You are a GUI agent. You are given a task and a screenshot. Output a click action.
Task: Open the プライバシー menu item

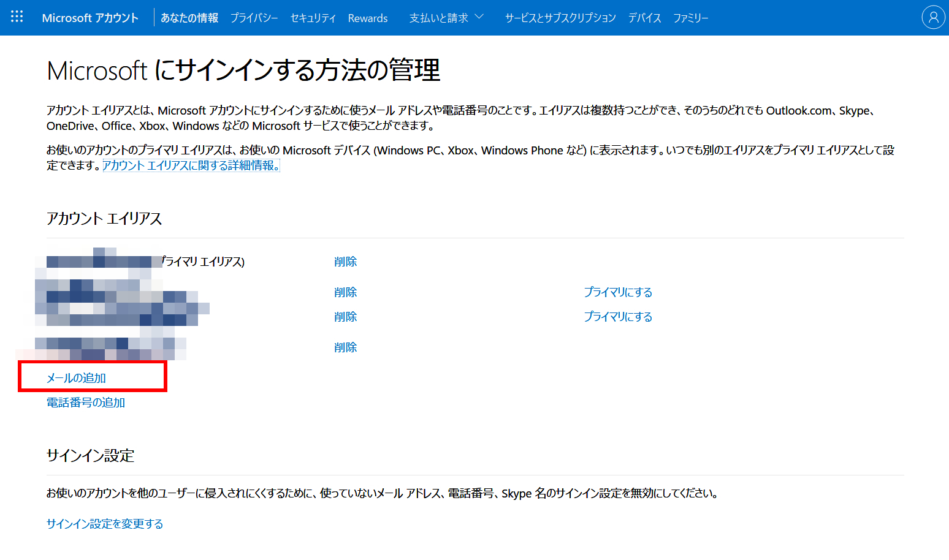click(x=254, y=18)
